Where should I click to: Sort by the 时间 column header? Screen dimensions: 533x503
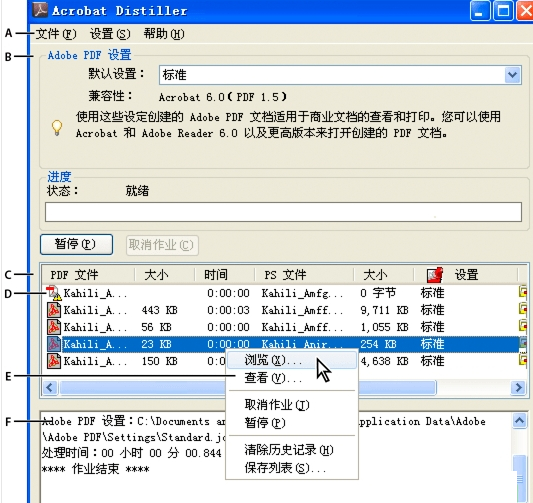(225, 275)
